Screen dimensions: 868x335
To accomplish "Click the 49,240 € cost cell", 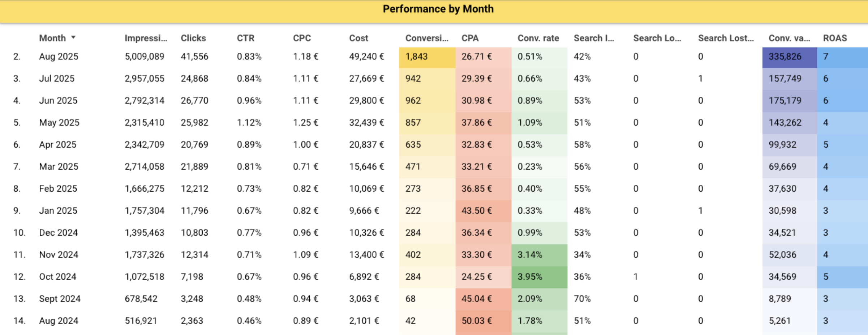I will 366,57.
